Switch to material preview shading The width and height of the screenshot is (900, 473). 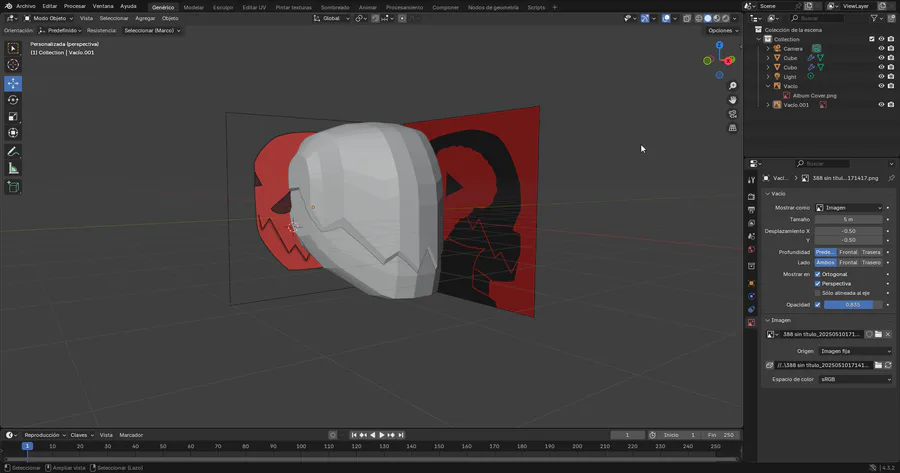pyautogui.click(x=716, y=18)
